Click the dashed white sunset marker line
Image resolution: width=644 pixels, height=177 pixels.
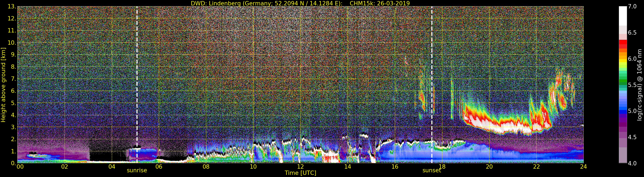coord(432,85)
